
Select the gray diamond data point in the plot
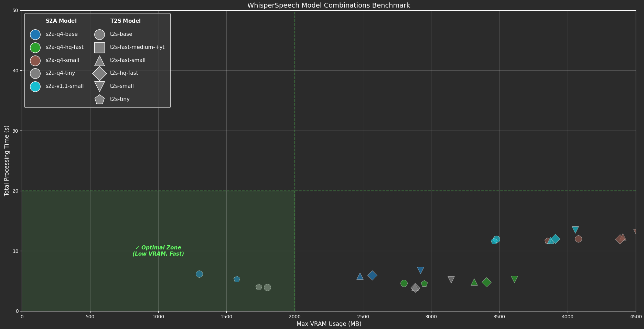(415, 288)
